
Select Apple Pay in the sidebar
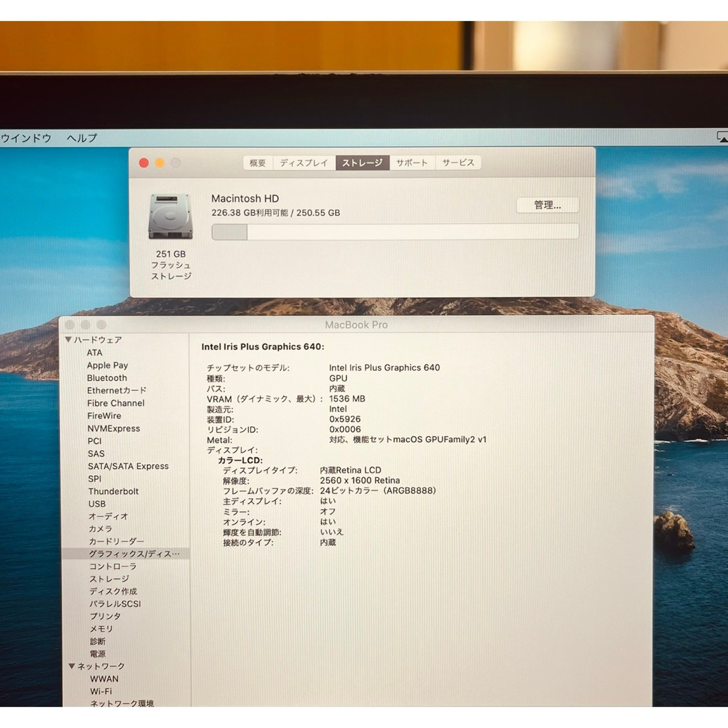pyautogui.click(x=107, y=365)
